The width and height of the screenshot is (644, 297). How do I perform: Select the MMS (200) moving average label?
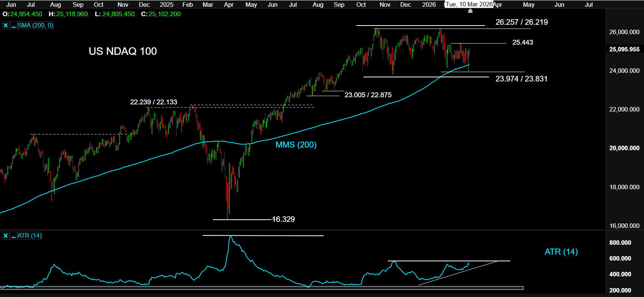pyautogui.click(x=296, y=145)
